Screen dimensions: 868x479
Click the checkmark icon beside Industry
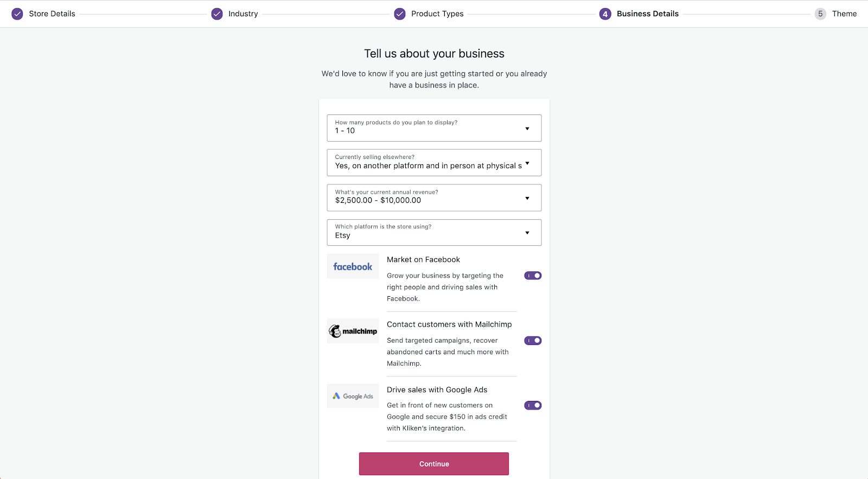[216, 14]
